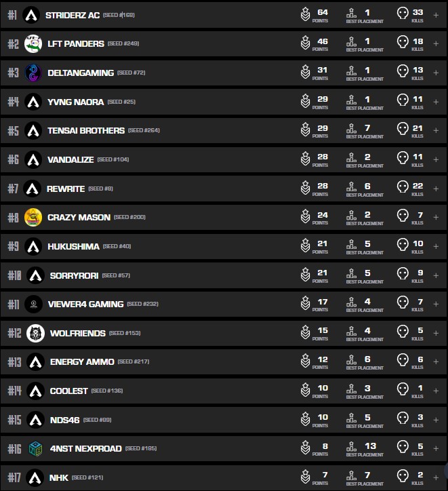Click the 4NST Nexproad cube logo
The image size is (448, 491).
[35, 448]
